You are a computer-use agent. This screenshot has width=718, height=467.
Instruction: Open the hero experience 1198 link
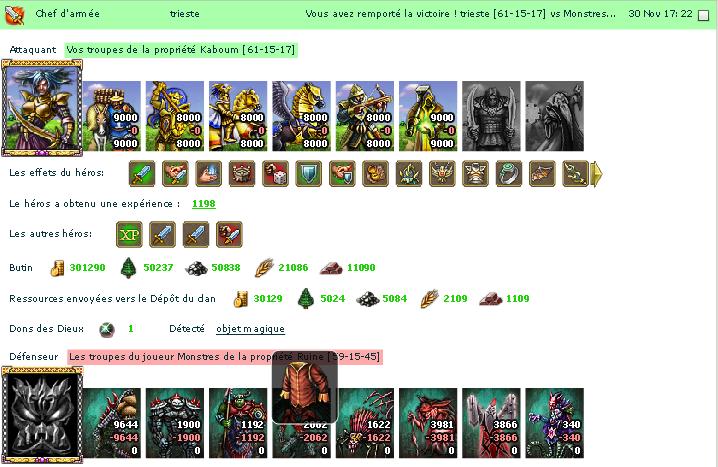click(x=204, y=204)
